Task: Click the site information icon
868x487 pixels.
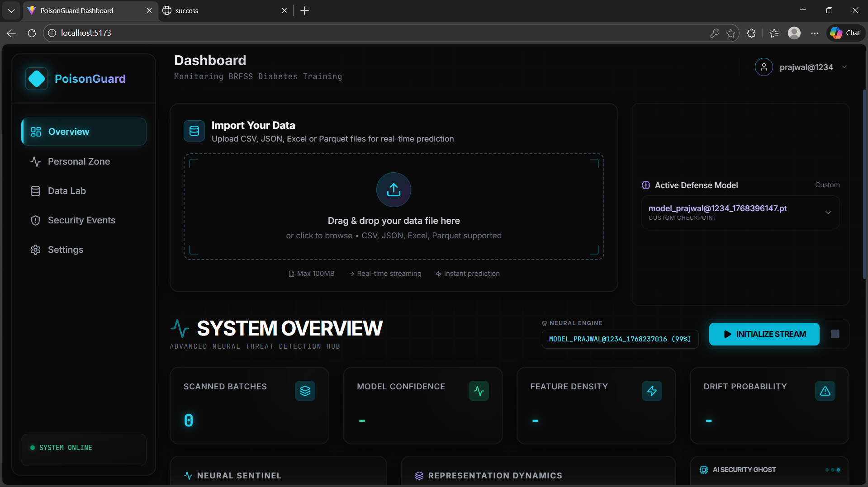Action: click(52, 33)
